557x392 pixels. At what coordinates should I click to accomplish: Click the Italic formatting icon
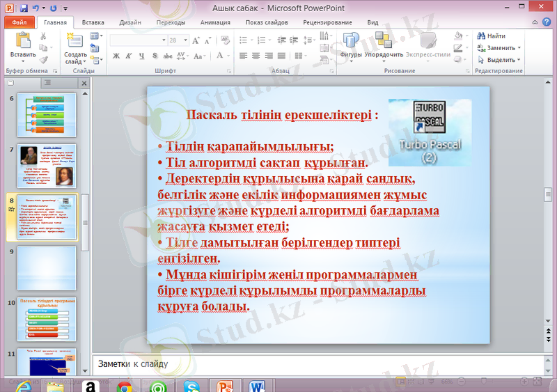coord(129,56)
